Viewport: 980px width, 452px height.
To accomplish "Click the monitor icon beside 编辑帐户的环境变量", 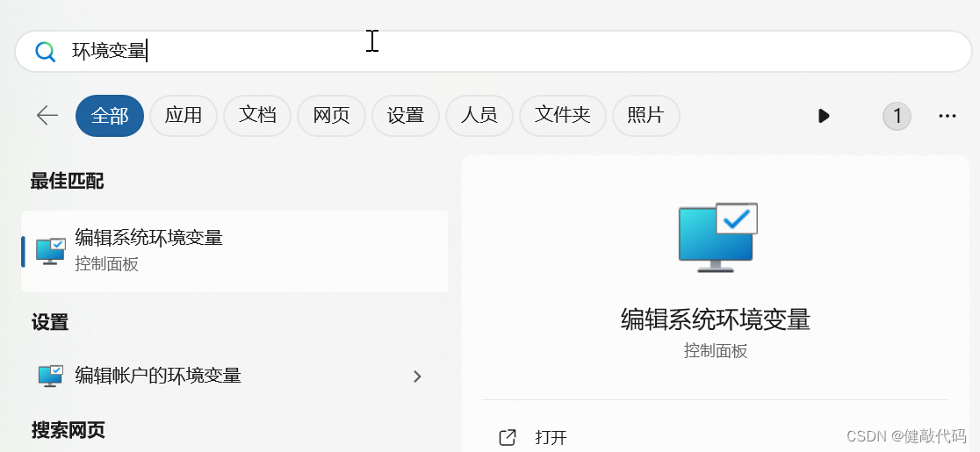I will (x=51, y=376).
